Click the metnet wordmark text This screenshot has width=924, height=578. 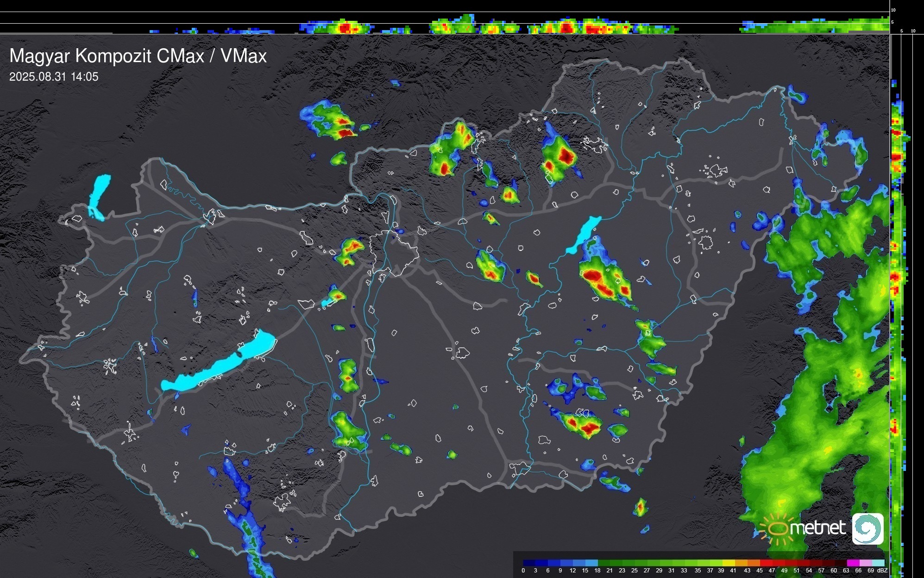[x=817, y=528]
